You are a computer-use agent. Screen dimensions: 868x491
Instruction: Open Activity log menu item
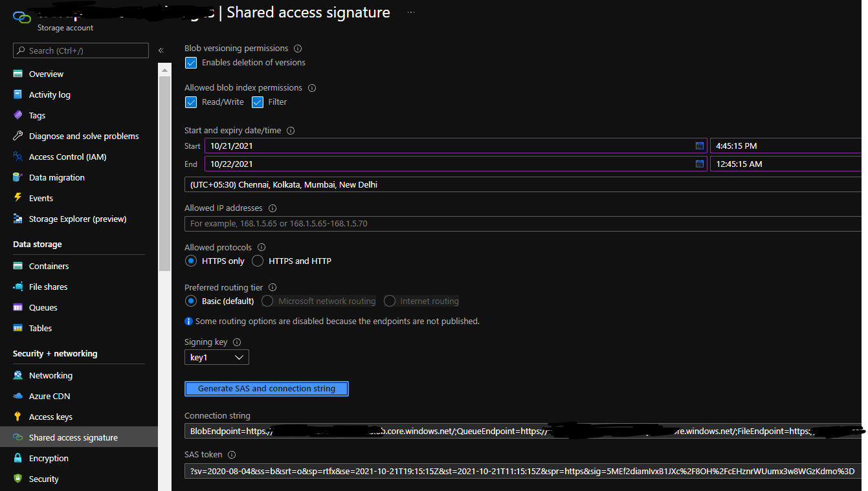pyautogui.click(x=50, y=94)
